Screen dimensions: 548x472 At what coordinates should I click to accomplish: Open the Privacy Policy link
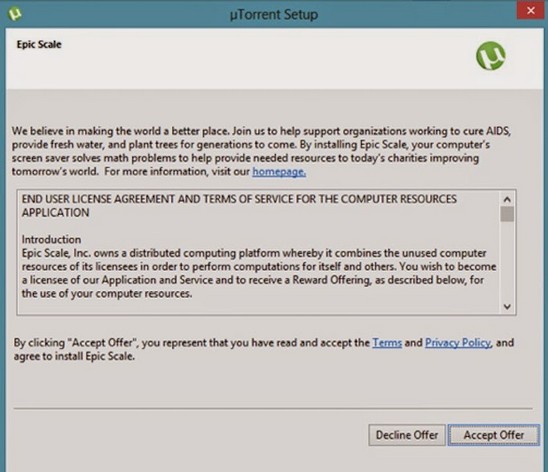[x=458, y=343]
